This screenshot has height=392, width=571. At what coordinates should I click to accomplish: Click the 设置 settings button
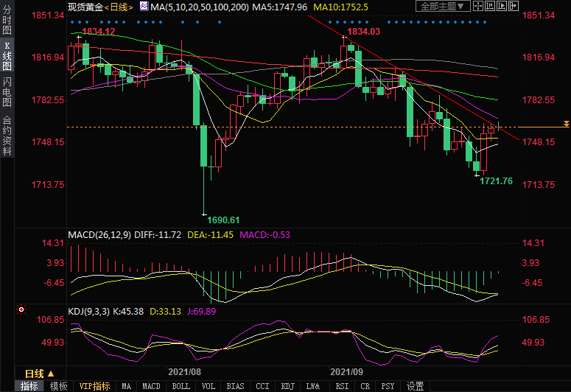pos(415,386)
